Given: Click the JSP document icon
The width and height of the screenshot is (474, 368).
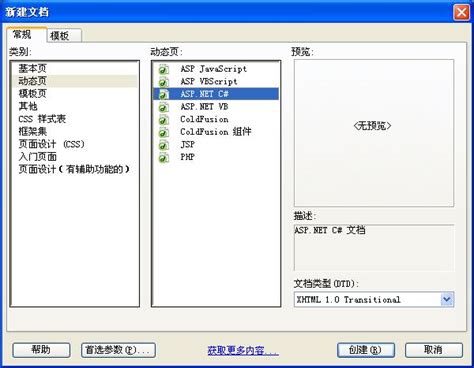Looking at the screenshot, I should click(x=163, y=145).
